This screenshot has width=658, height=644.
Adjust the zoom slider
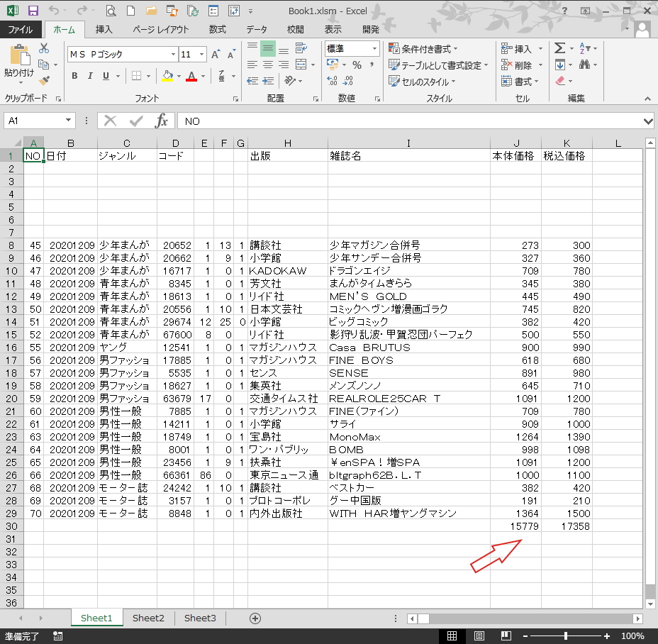(566, 636)
